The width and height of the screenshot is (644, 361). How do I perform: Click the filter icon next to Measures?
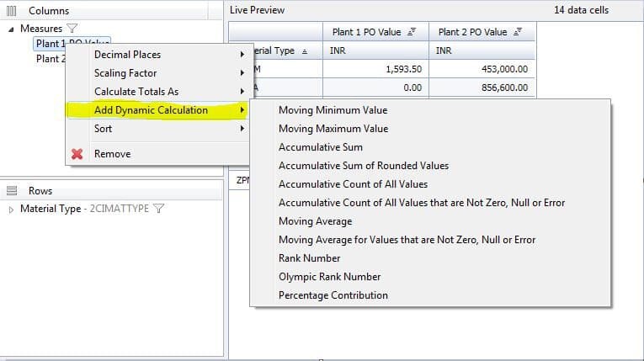point(72,29)
